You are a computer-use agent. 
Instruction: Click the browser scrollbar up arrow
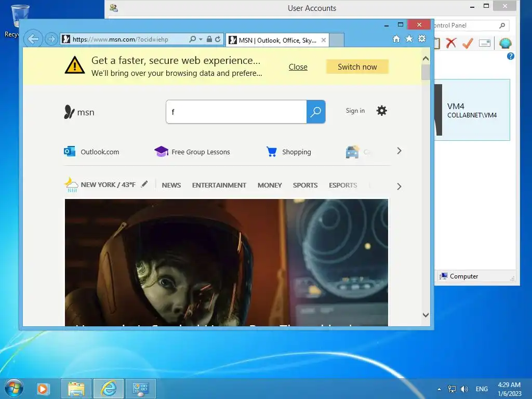pyautogui.click(x=426, y=59)
